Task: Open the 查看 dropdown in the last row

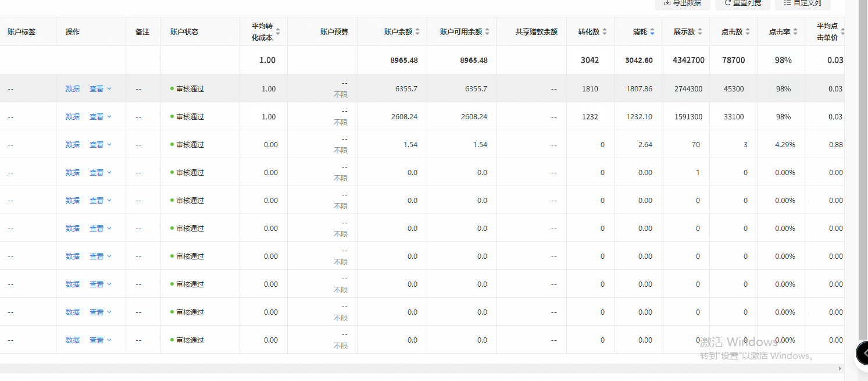Action: (100, 340)
